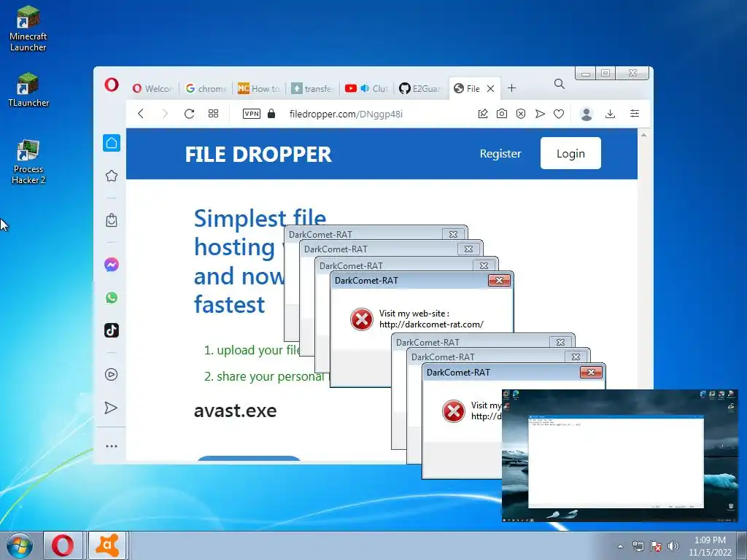The height and width of the screenshot is (560, 747).
Task: Click the darkcomet-rat.com URL text
Action: coord(432,324)
